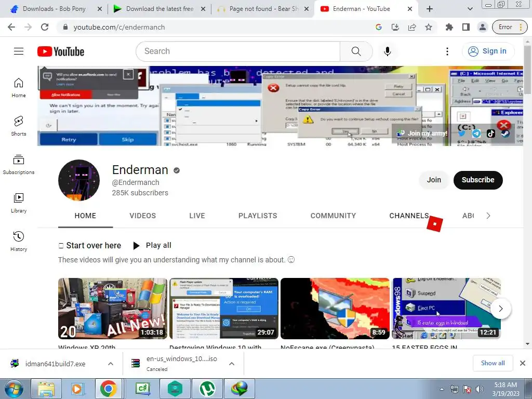Expand idman641build7.exe download options
532x399 pixels.
111,364
